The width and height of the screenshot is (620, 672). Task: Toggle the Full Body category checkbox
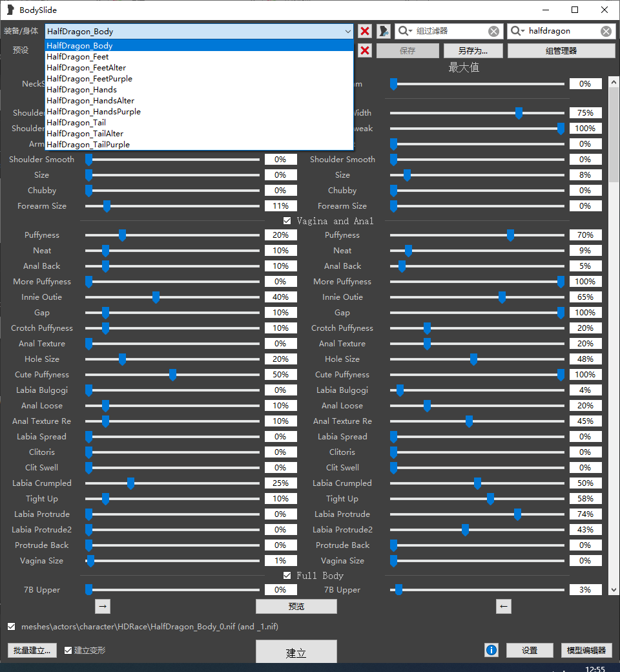click(x=287, y=575)
